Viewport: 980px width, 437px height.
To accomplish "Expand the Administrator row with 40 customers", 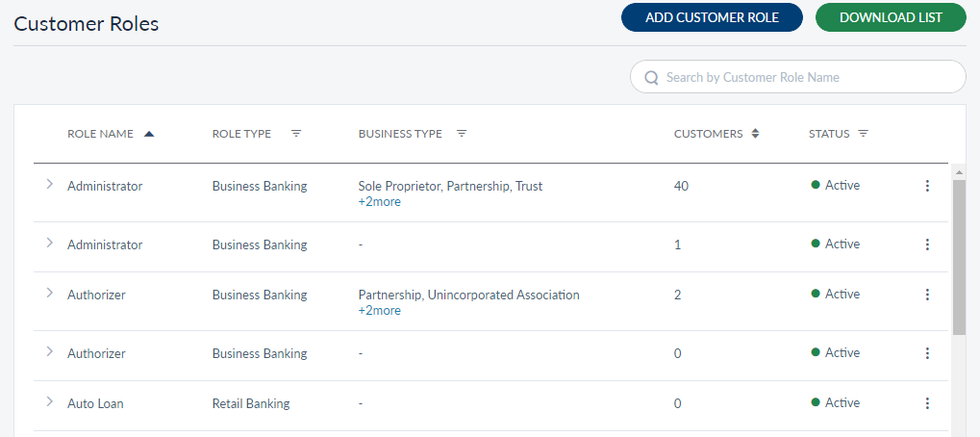I will pos(49,185).
